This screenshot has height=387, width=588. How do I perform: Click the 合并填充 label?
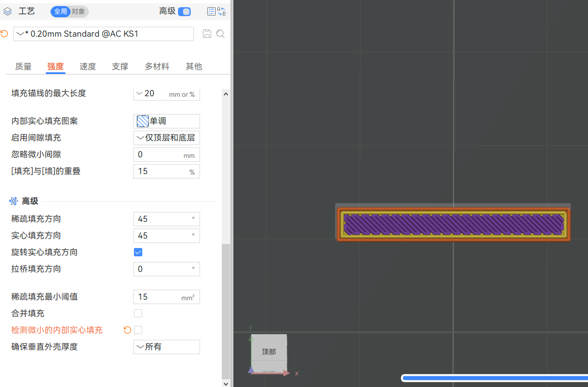(28, 314)
